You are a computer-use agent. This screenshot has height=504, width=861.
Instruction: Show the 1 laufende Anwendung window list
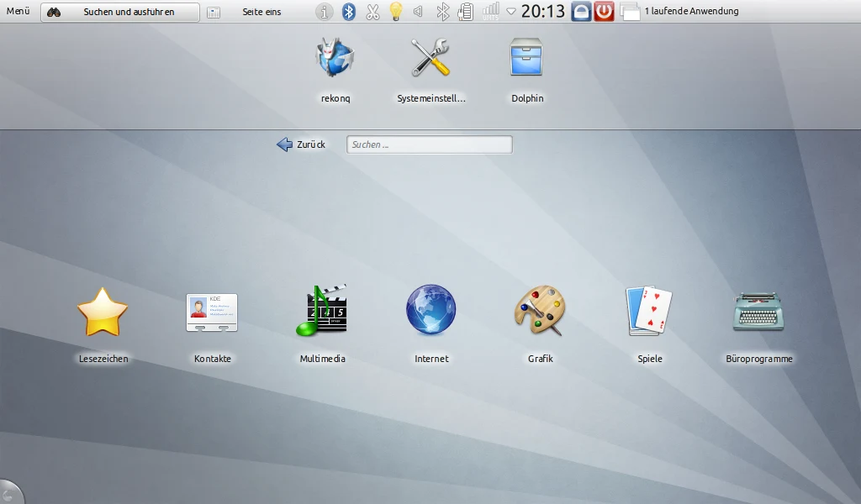[x=679, y=12]
